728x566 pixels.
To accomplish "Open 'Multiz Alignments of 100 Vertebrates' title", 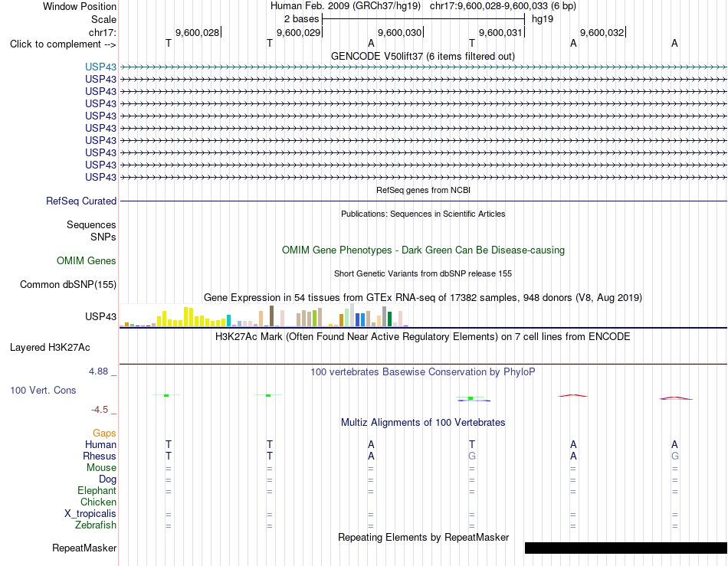I will 423,422.
